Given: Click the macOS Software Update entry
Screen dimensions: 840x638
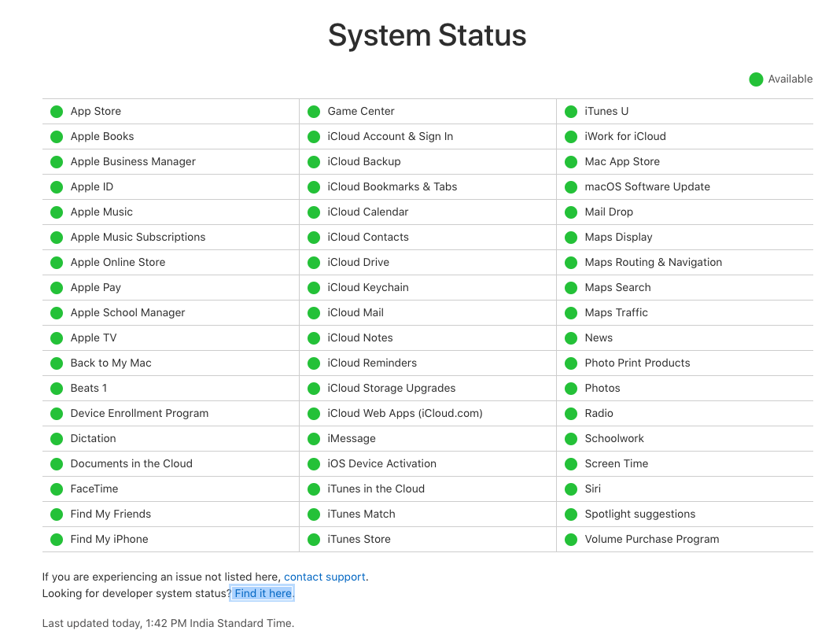Looking at the screenshot, I should (x=647, y=186).
